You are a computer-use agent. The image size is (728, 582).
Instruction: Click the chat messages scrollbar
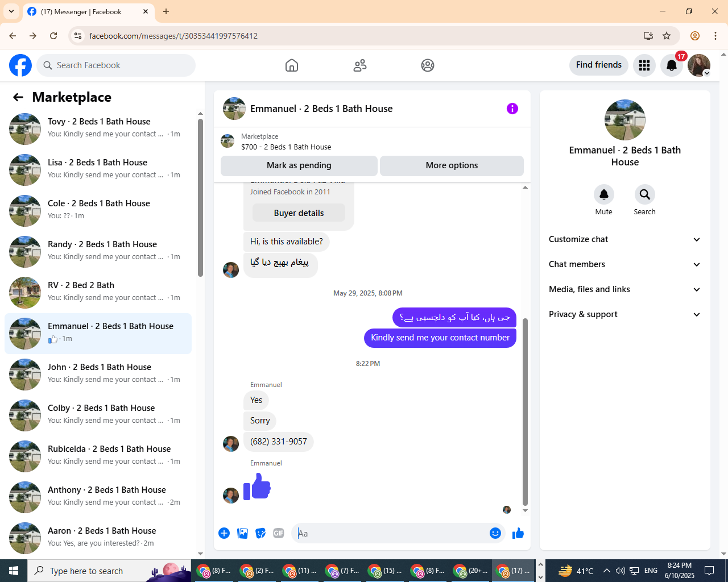tap(525, 412)
